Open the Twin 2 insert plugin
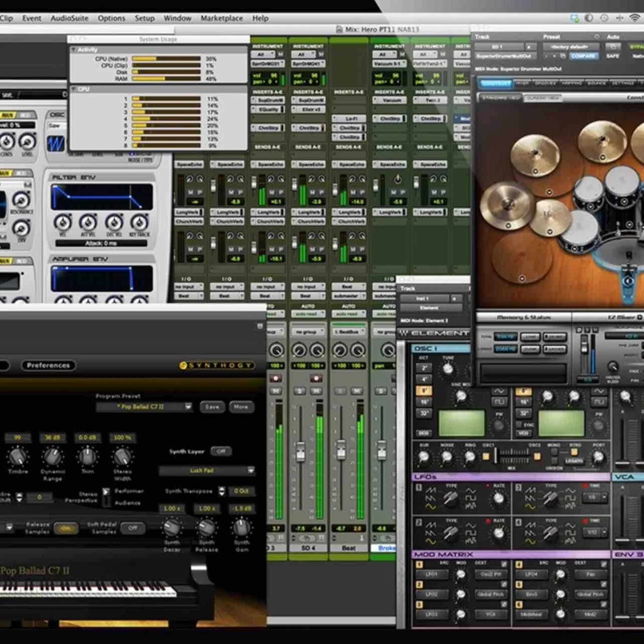The height and width of the screenshot is (644, 644). click(x=430, y=100)
